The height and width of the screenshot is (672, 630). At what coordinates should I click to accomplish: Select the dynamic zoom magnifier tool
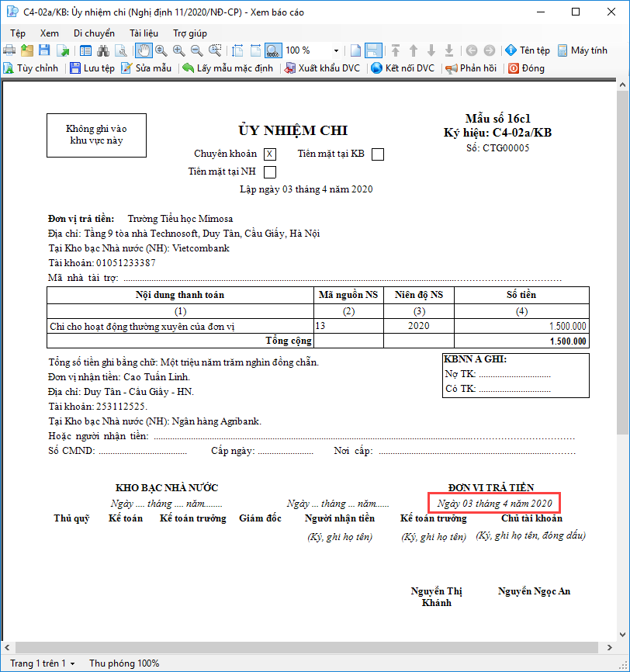point(161,50)
